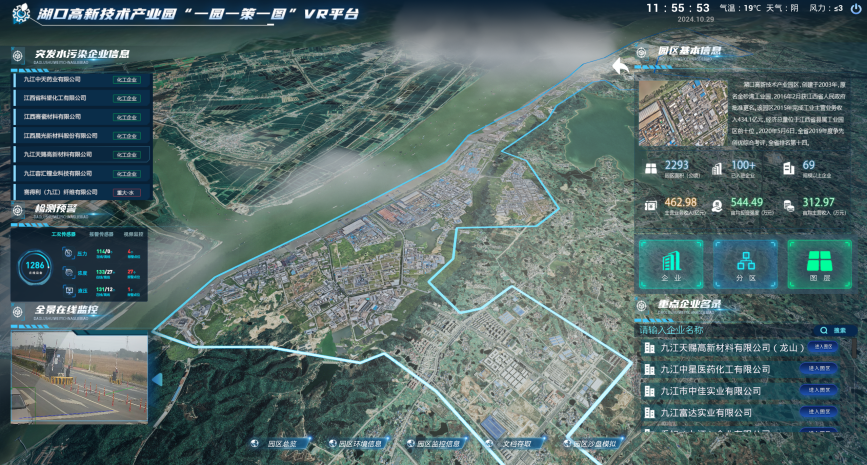Collapse left panel using blue triangle arrow
Screen dimensions: 867x465
point(157,380)
